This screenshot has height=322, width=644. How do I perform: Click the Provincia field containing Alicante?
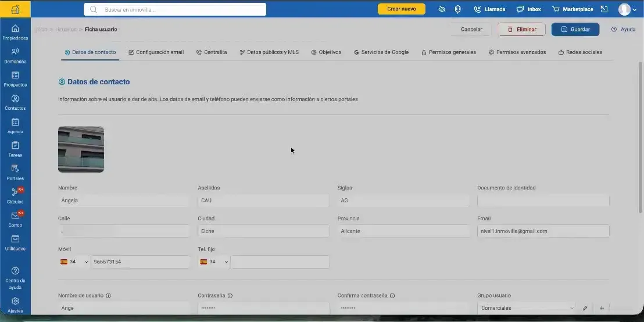pos(403,231)
